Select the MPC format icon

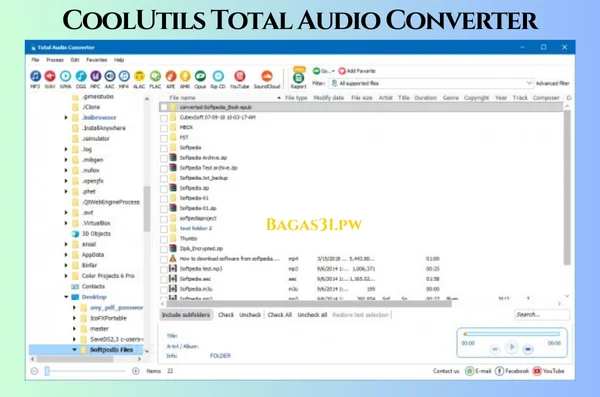click(95, 76)
